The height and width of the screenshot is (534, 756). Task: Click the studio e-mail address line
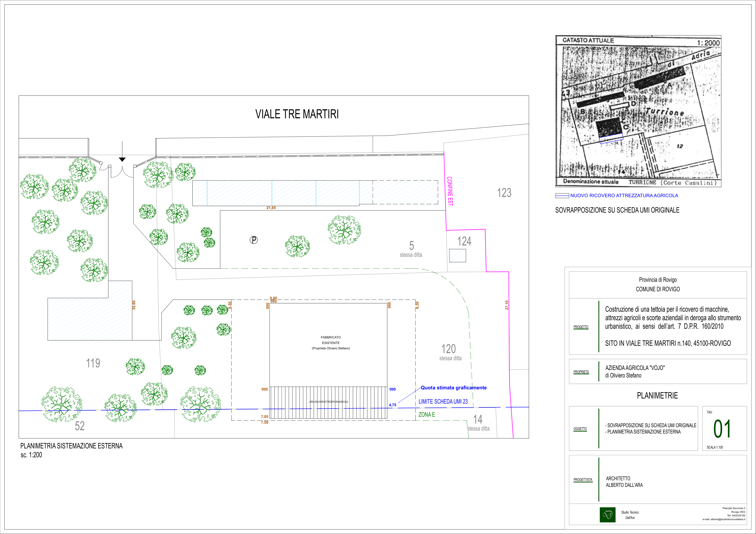click(x=724, y=520)
